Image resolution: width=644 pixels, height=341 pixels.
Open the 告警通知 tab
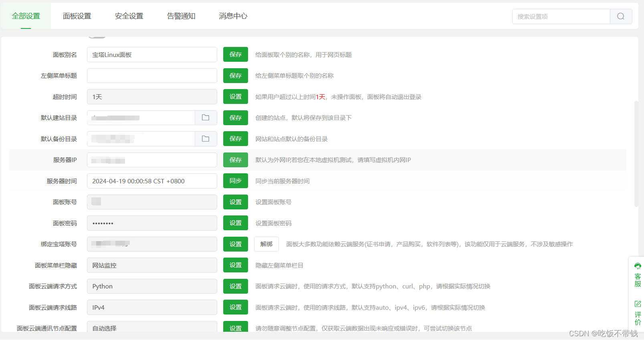181,16
